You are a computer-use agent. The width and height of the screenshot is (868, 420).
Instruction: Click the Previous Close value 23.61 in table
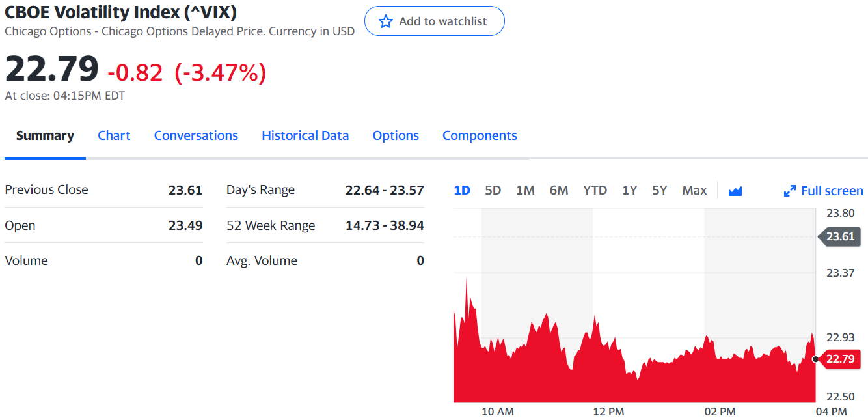click(x=185, y=190)
